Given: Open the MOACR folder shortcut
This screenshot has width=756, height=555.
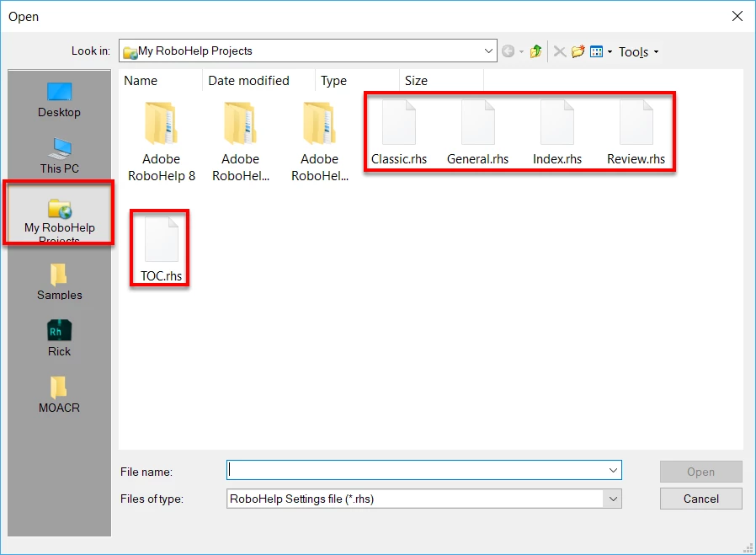Looking at the screenshot, I should [x=59, y=394].
